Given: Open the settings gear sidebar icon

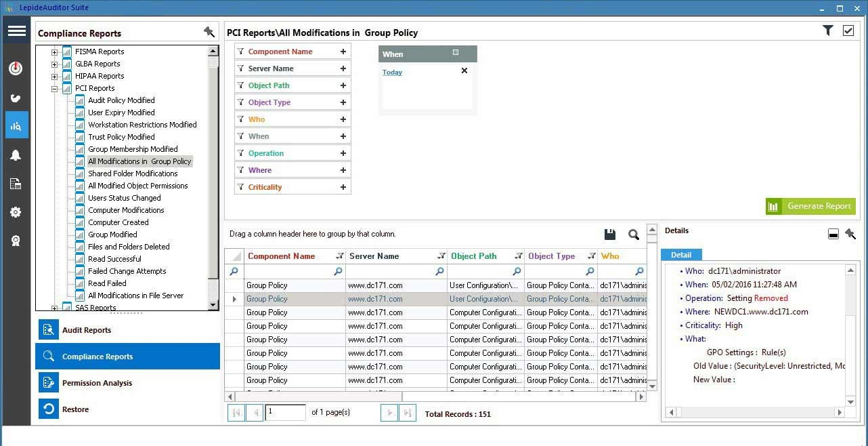Looking at the screenshot, I should [16, 212].
